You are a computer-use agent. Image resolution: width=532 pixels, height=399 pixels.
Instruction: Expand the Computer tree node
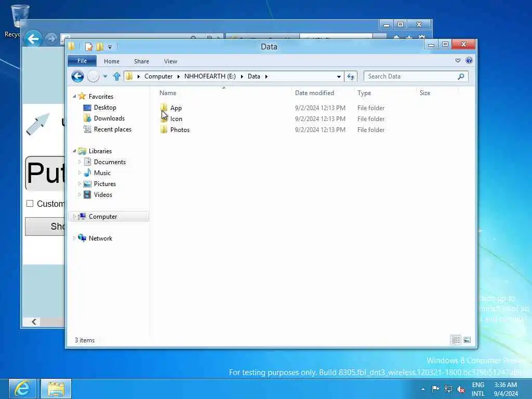tap(74, 217)
